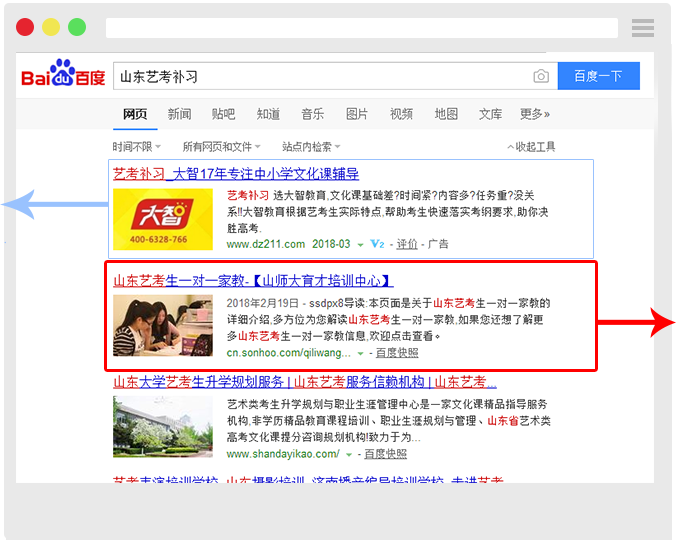Switch to the 贴吧 tab
676x540 pixels.
[223, 114]
